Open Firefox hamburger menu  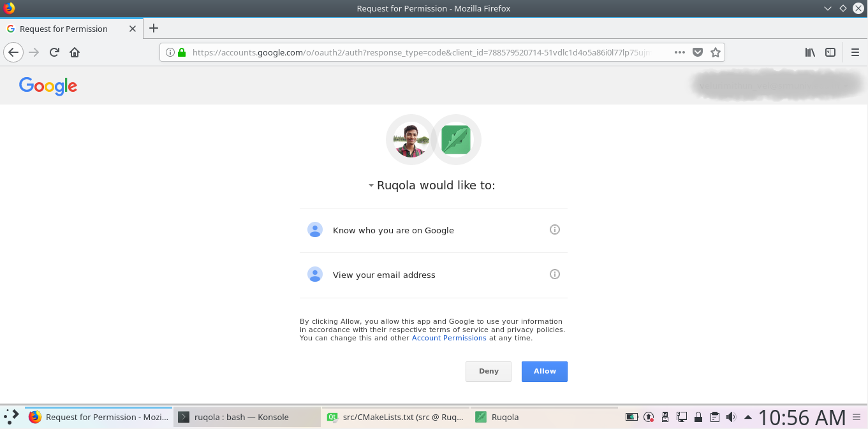click(855, 52)
